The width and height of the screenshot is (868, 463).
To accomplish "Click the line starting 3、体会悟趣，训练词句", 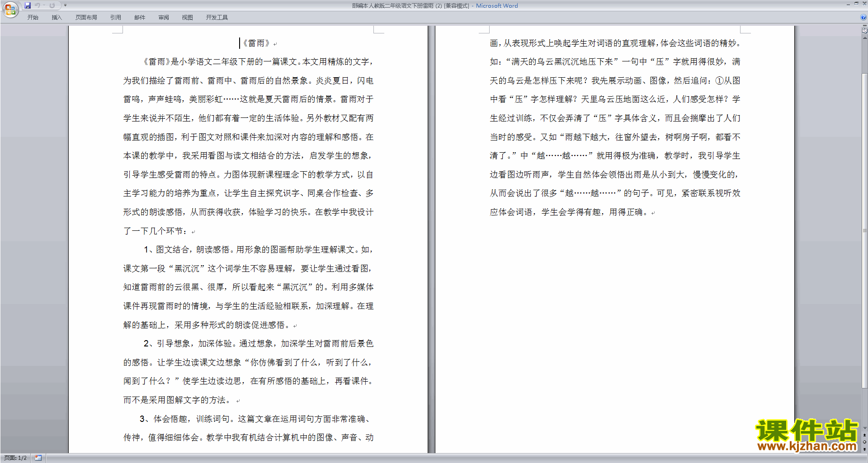I will click(256, 419).
